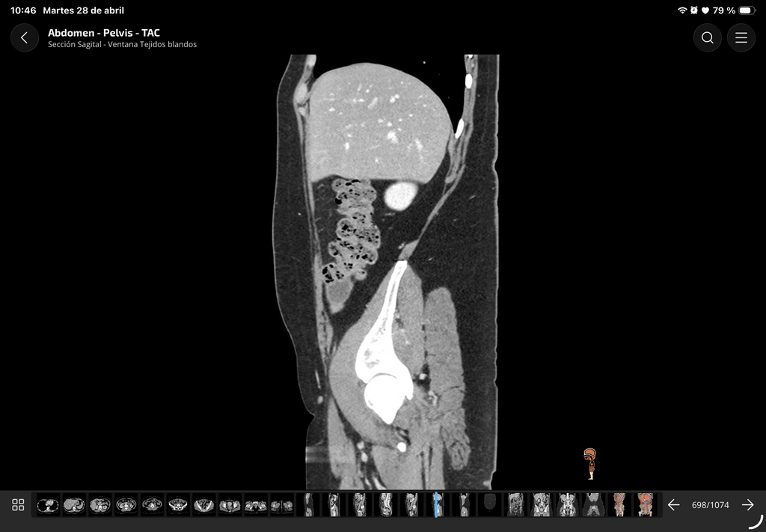Go back using the chevron button
This screenshot has height=532, width=766.
point(25,37)
